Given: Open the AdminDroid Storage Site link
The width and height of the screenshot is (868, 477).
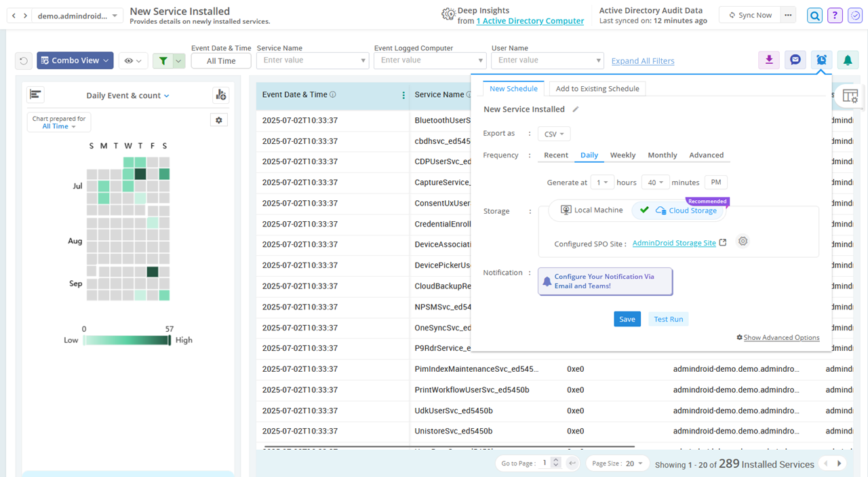Looking at the screenshot, I should [x=675, y=242].
